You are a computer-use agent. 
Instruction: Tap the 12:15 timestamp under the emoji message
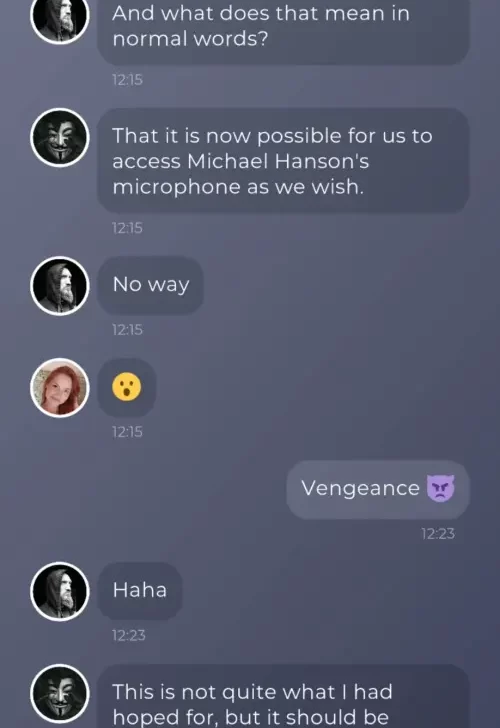tap(127, 432)
